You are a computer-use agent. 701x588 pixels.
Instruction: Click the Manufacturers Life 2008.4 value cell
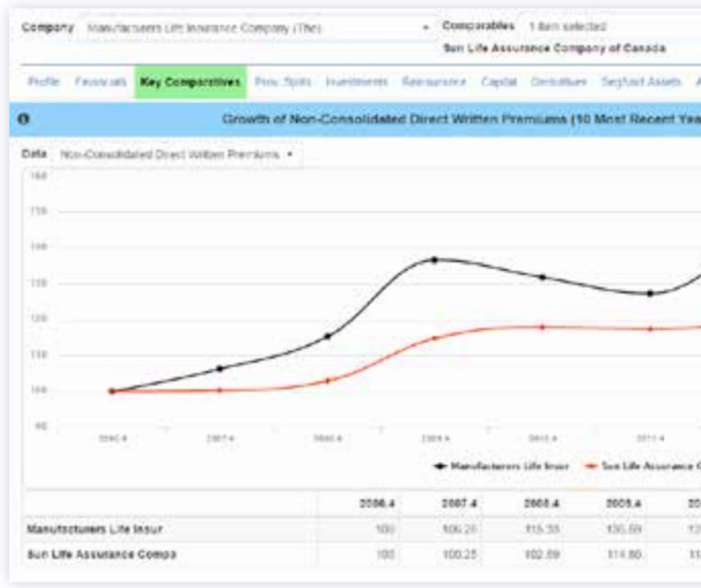[542, 529]
